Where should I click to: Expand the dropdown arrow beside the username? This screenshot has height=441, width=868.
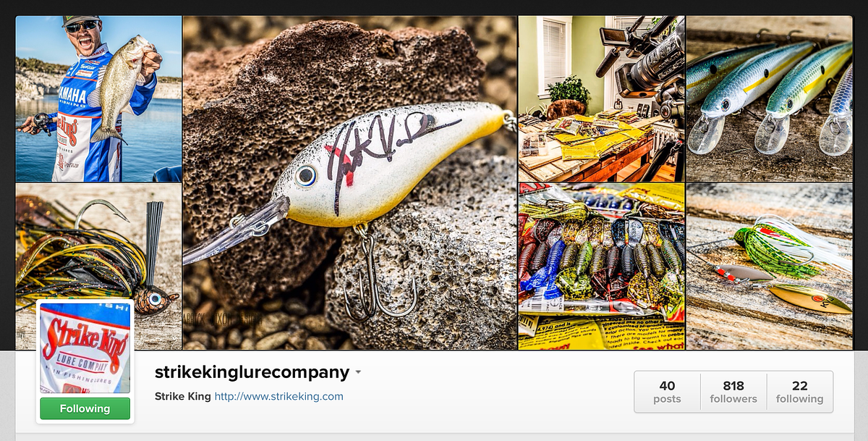[357, 373]
